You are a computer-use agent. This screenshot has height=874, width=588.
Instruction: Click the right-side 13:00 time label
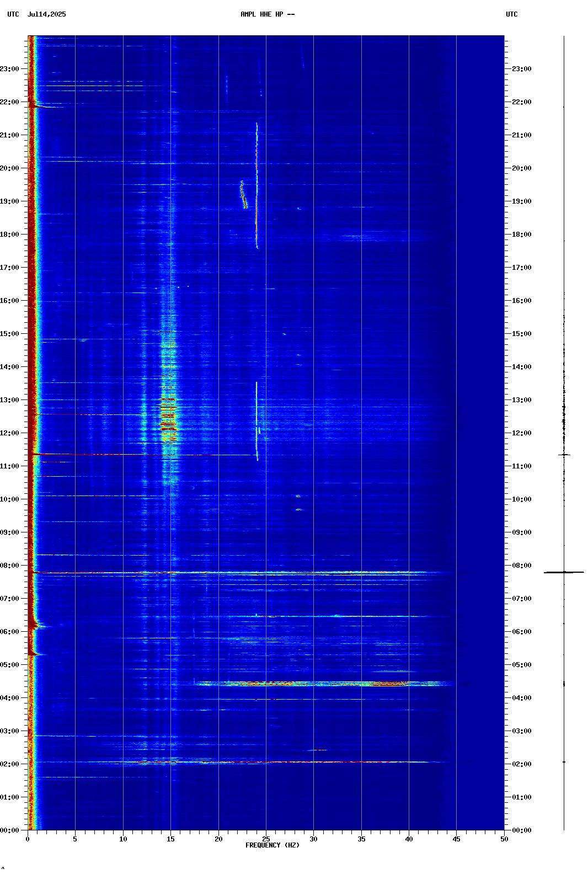point(522,400)
